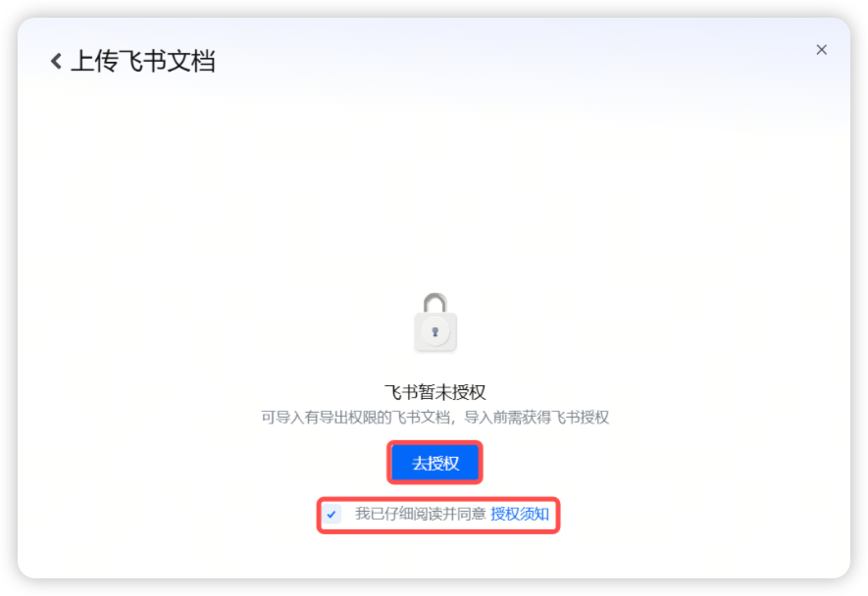Screen dimensions: 868x596
Task: Click the 导入前需获得飞书授权 hint text
Action: tap(536, 418)
